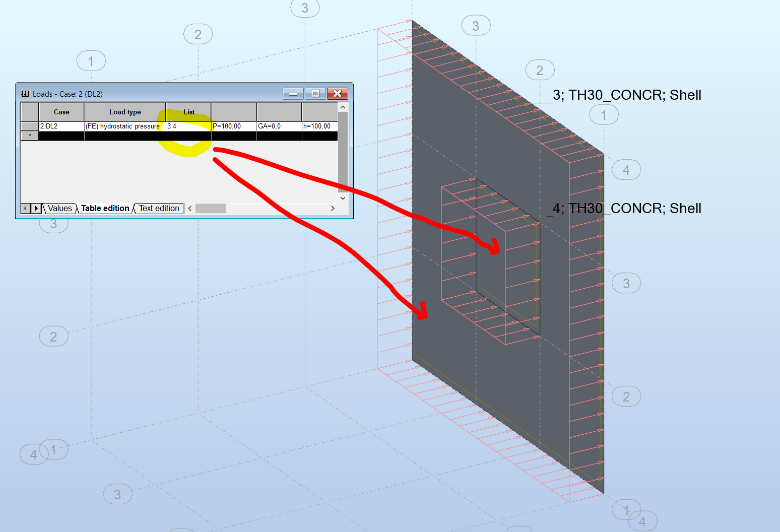Switch to the Text edition tab
The image size is (780, 532).
[158, 208]
